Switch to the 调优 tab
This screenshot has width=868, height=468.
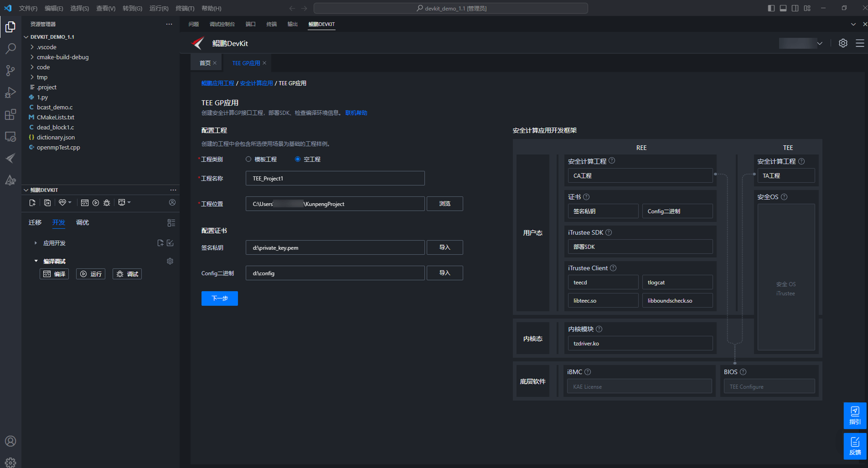tap(82, 222)
